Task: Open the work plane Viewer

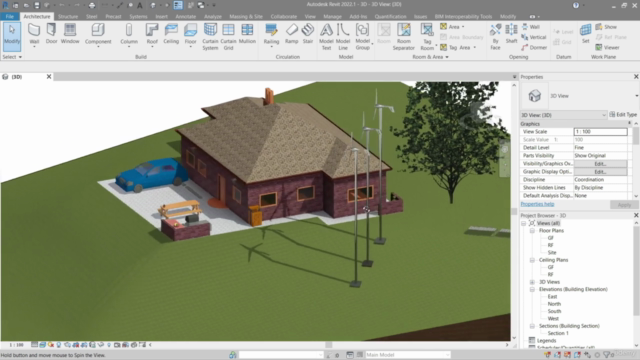Action: coord(607,47)
